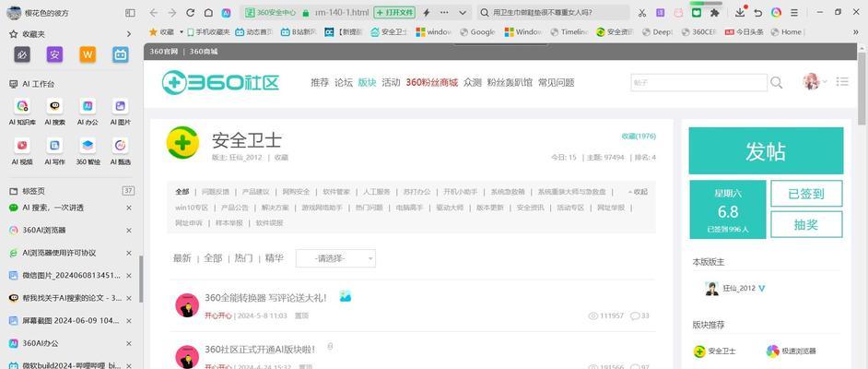Select the win10专区 category
This screenshot has height=369, width=868.
192,208
